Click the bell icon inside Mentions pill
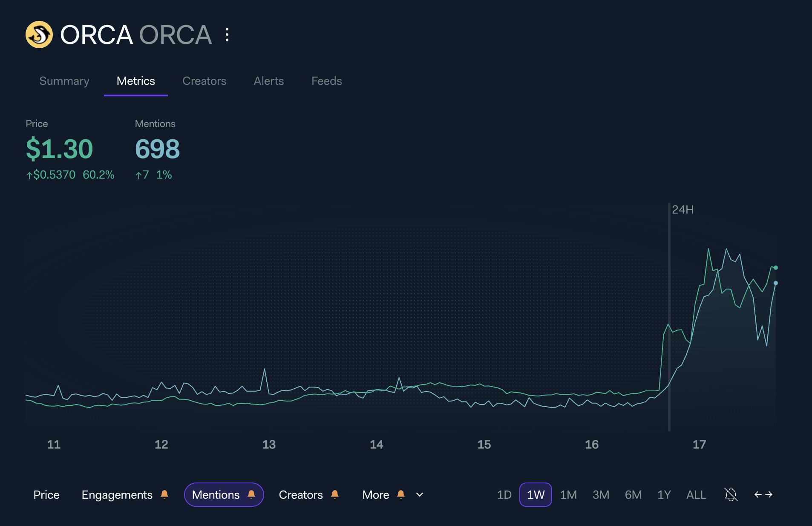812x526 pixels. pos(251,494)
